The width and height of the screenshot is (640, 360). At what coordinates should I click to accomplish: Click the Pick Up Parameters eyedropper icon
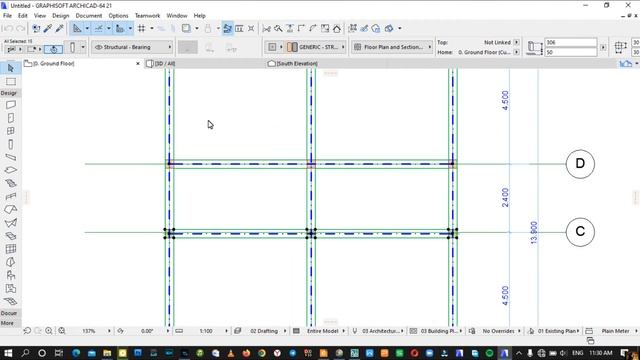point(48,29)
